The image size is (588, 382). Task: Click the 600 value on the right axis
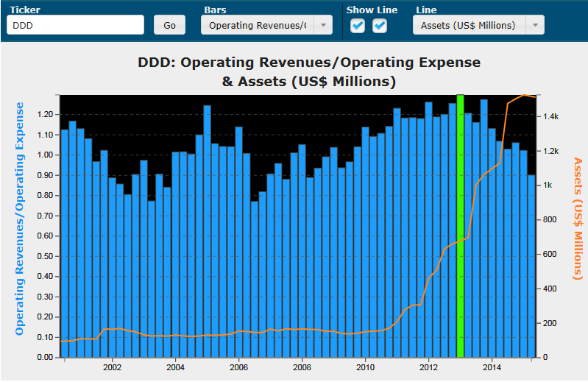tap(550, 254)
